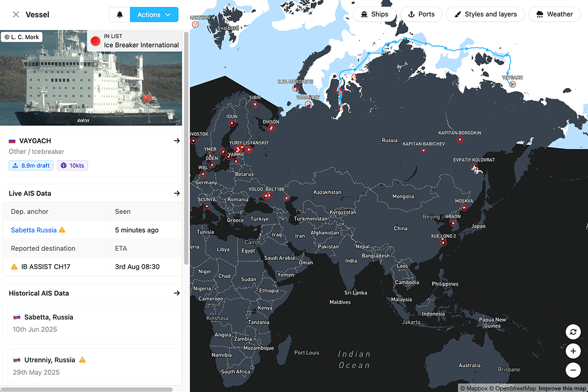Zoom in on the map
This screenshot has width=588, height=392.
pos(573,351)
